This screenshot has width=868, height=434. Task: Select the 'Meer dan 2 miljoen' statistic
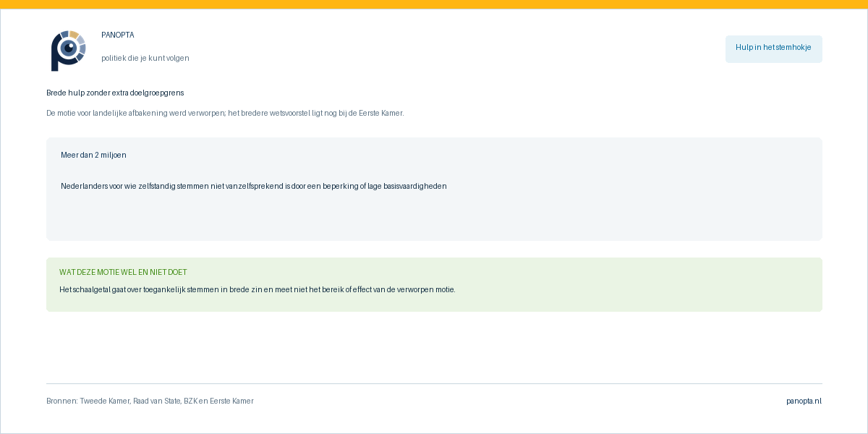click(93, 155)
